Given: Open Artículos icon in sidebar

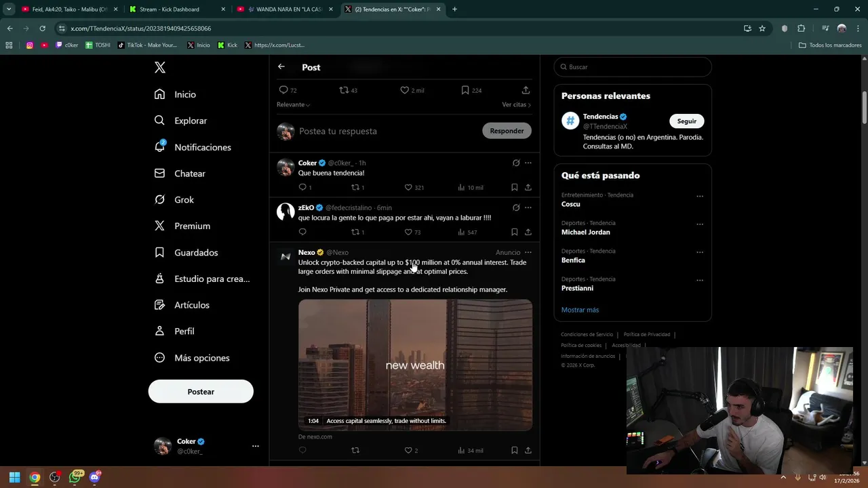Looking at the screenshot, I should (159, 305).
